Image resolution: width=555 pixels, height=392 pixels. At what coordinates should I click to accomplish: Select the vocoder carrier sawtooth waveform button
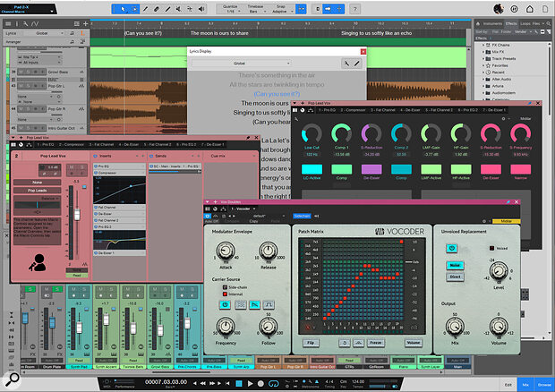pyautogui.click(x=254, y=304)
